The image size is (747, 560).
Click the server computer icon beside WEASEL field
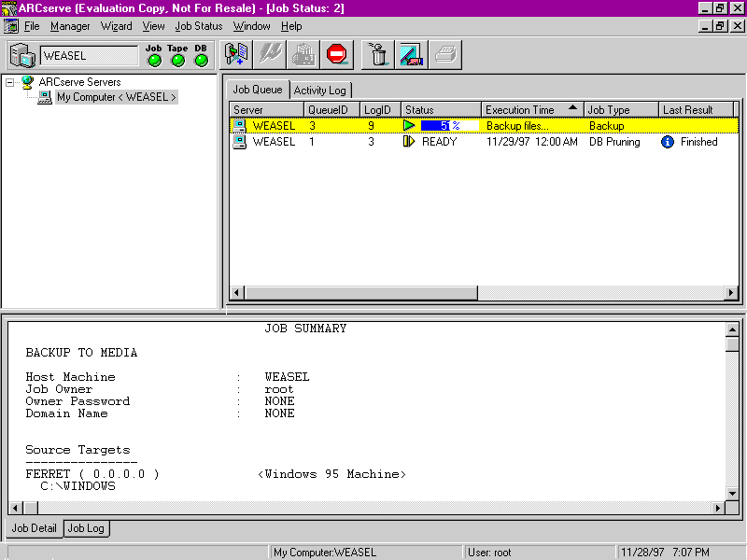click(x=23, y=56)
